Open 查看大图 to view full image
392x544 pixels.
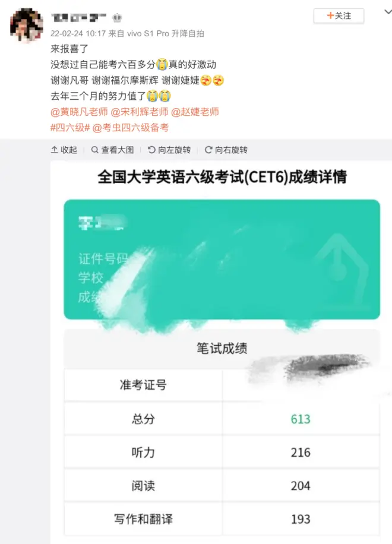coord(112,150)
